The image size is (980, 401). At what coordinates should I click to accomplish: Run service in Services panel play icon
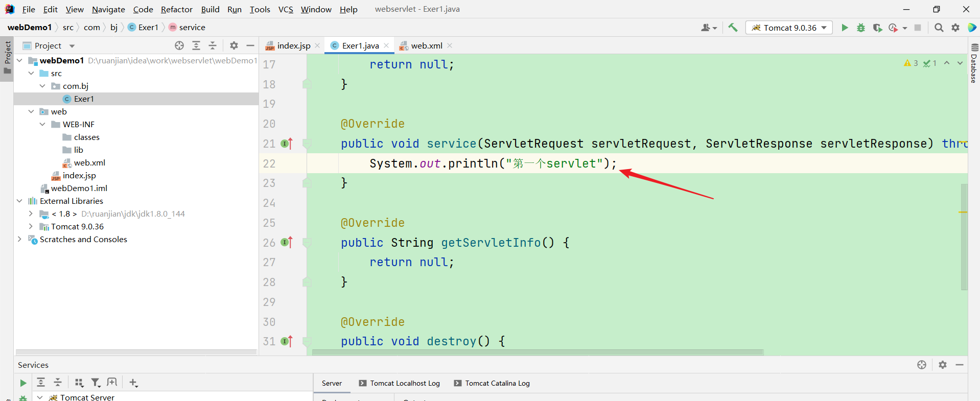coord(23,383)
